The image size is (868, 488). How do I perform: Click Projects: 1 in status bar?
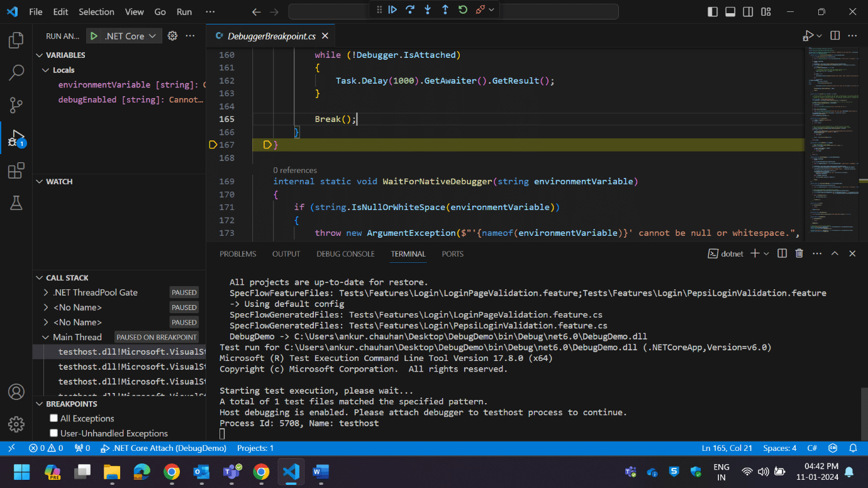pos(255,448)
